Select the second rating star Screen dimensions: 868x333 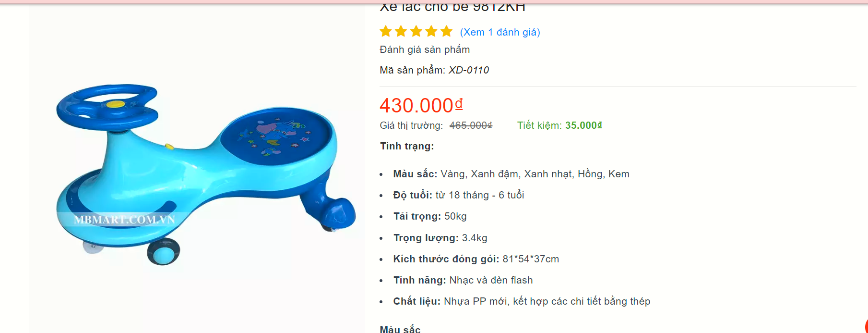[401, 32]
